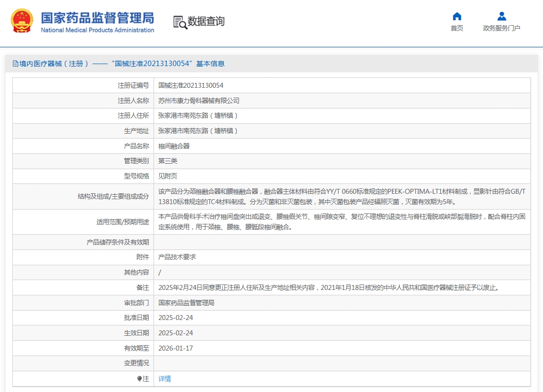Click the lightbulb icon beside 注
The image size is (543, 392).
(x=139, y=379)
